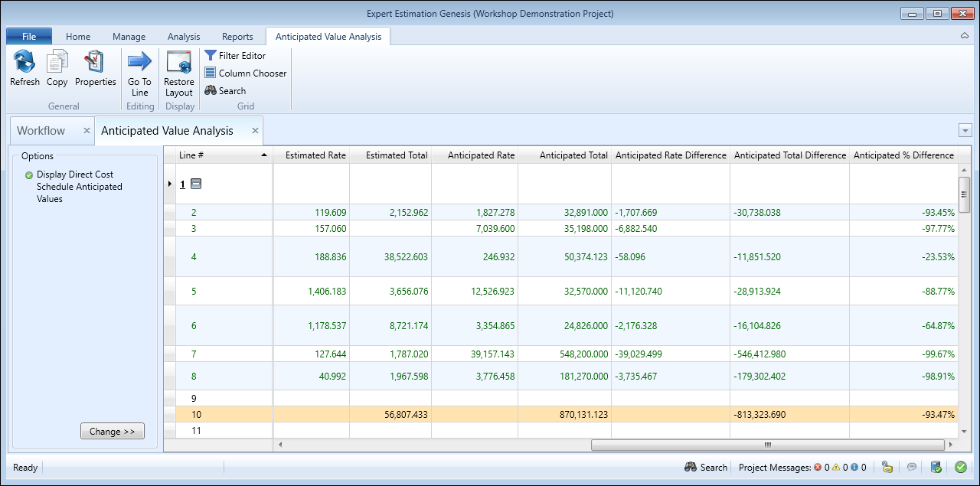The width and height of the screenshot is (980, 486).
Task: Toggle Display Direct Cost Schedule option
Action: [x=29, y=175]
